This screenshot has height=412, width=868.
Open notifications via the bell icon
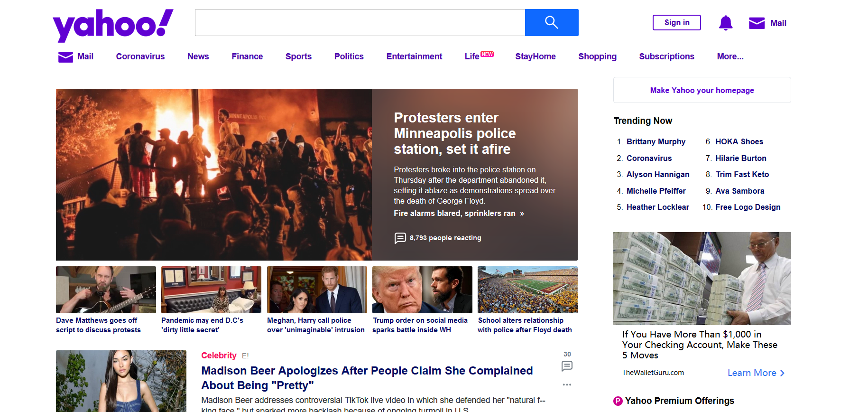point(725,23)
